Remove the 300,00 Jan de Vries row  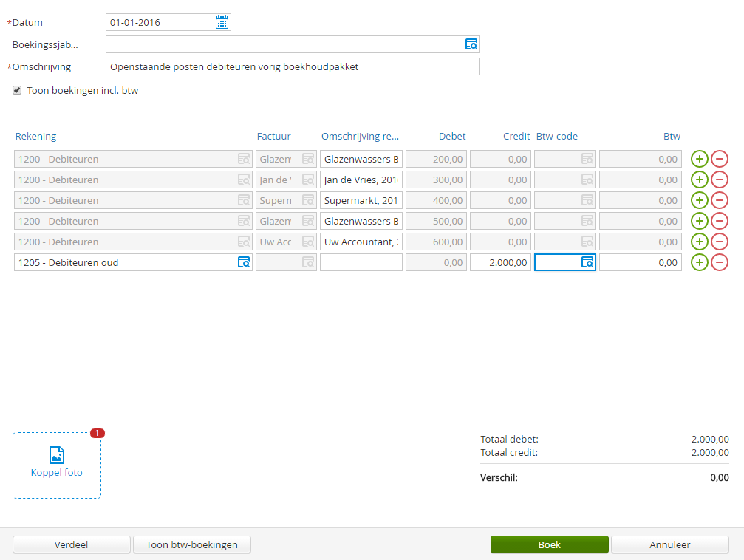point(719,180)
